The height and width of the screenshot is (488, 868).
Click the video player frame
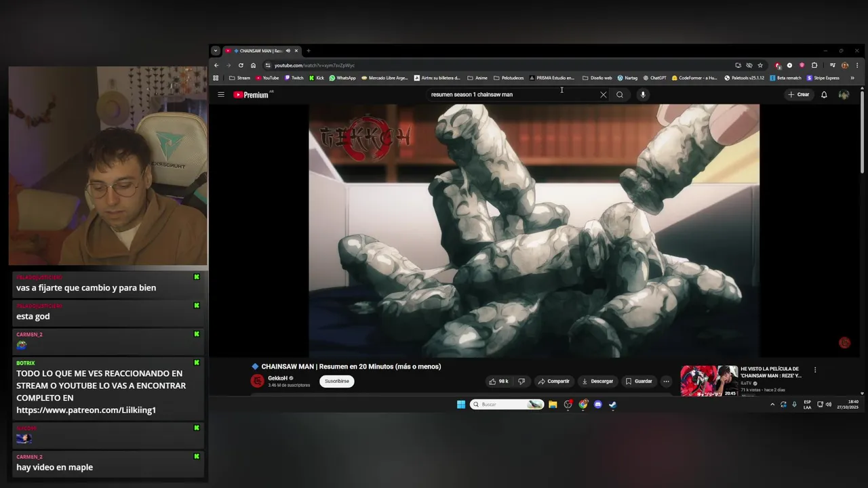(x=534, y=230)
